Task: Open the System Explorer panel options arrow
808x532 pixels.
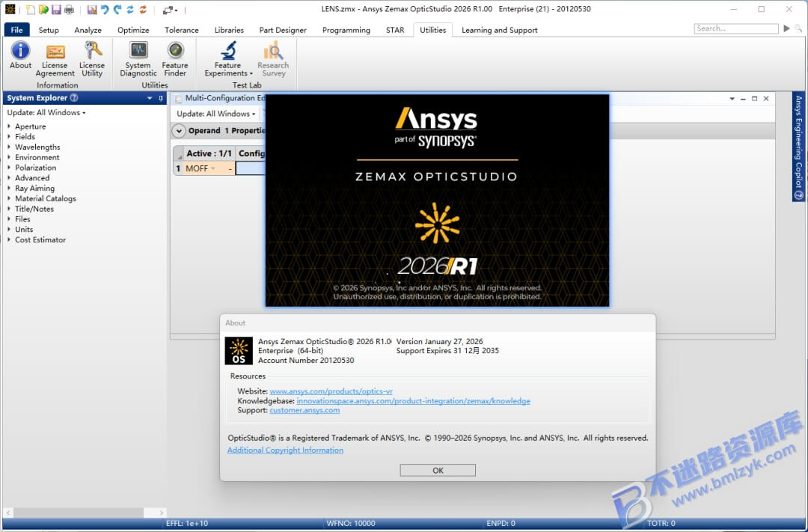Action: [x=150, y=98]
